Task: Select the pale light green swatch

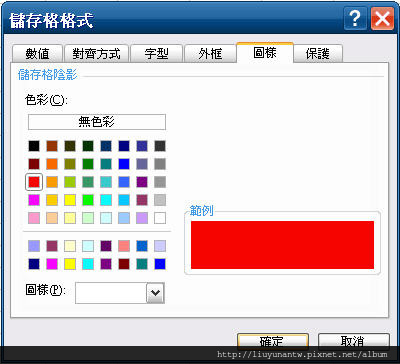Action: tap(88, 218)
